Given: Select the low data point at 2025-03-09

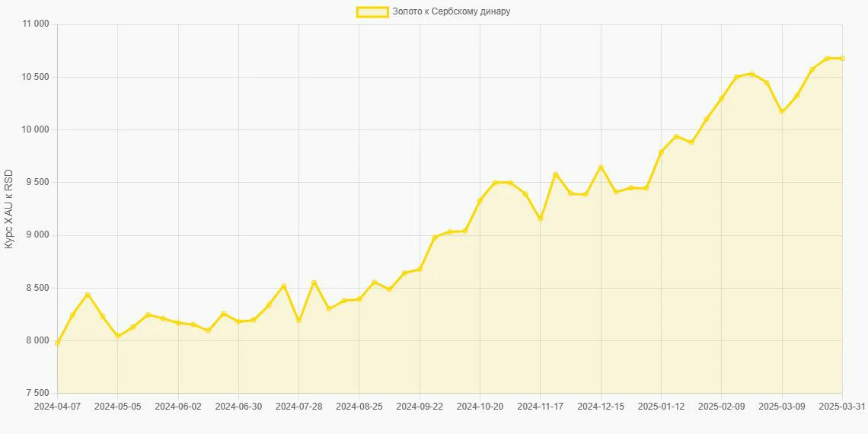Looking at the screenshot, I should click(782, 112).
